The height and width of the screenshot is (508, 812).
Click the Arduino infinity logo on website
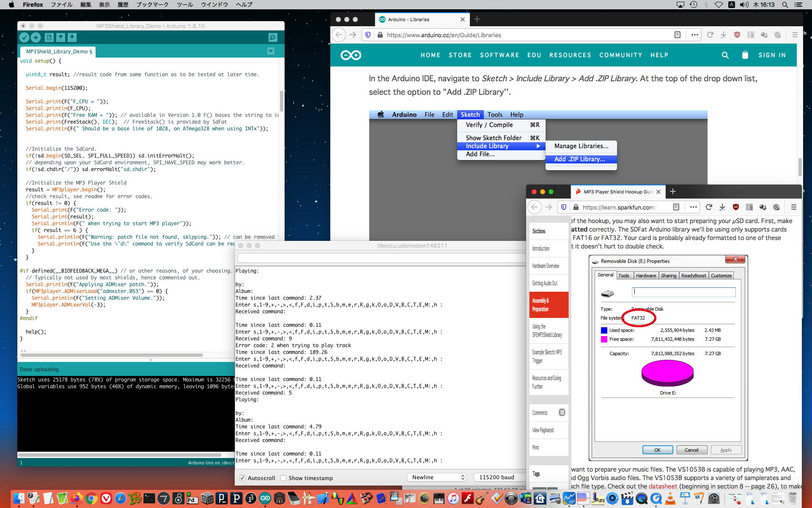coord(351,55)
